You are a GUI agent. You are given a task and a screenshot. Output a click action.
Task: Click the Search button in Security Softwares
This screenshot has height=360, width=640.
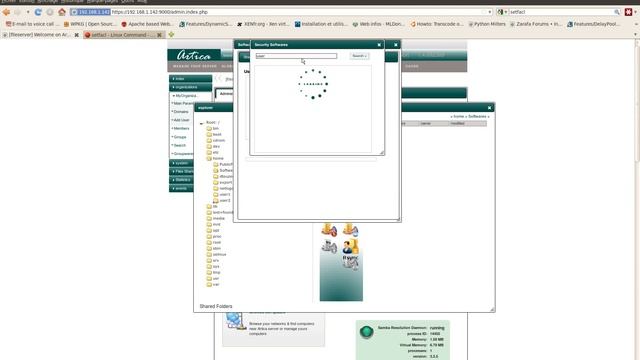[359, 56]
